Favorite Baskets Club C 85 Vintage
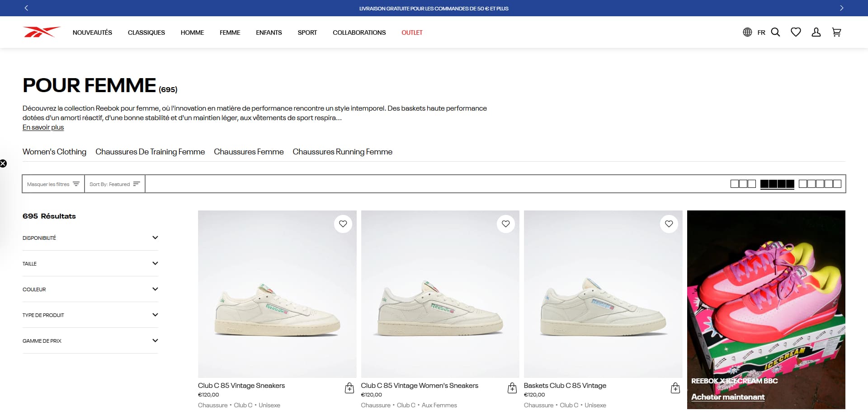Screen dimensions: 868x415 coord(669,224)
